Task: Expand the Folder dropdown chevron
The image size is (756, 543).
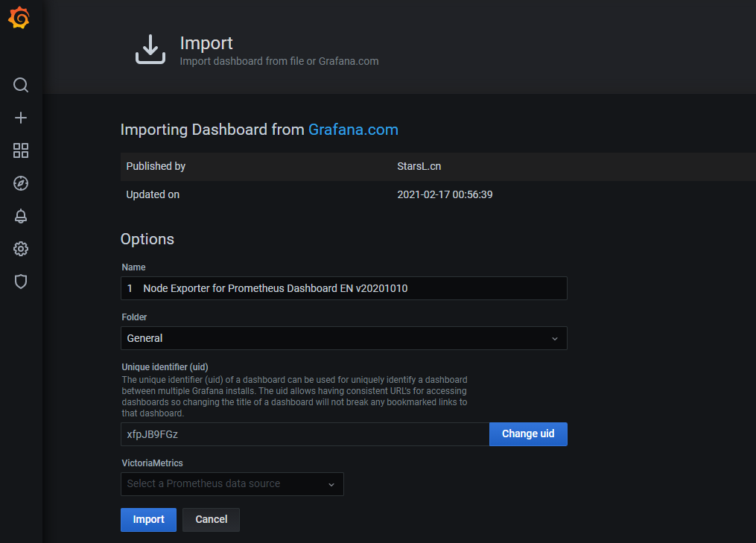Action: tap(555, 338)
